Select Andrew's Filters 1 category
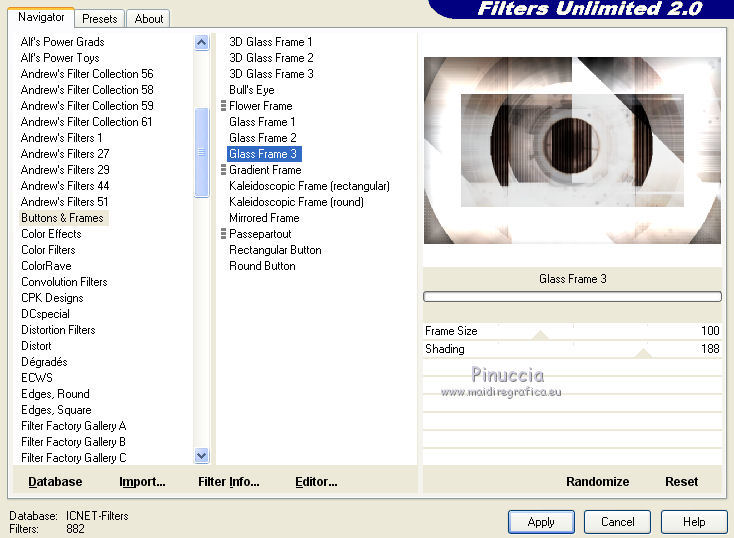 pyautogui.click(x=61, y=138)
